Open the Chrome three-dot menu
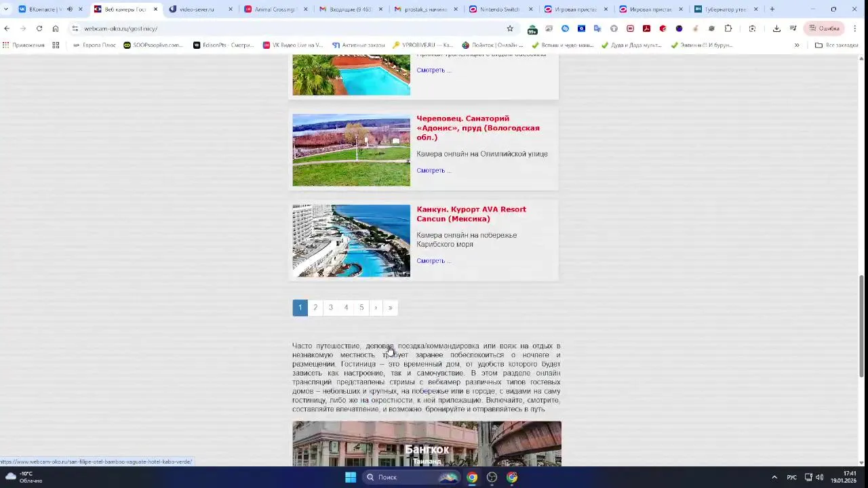Viewport: 868px width, 488px height. [855, 28]
